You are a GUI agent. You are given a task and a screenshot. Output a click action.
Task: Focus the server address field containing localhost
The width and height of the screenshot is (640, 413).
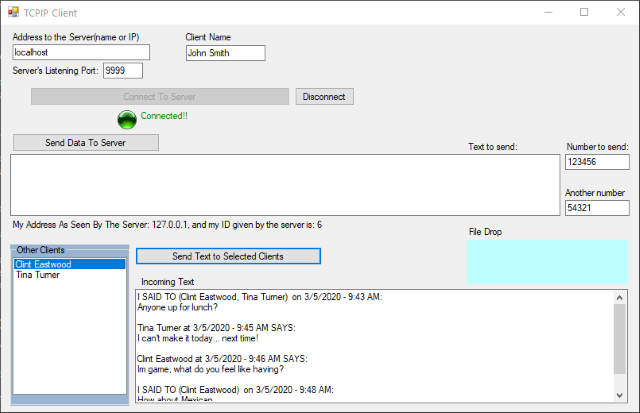[x=80, y=52]
